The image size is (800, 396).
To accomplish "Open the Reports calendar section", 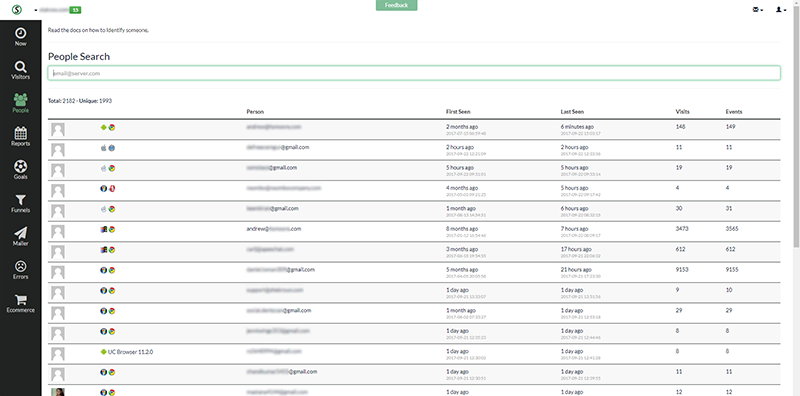I will [x=20, y=136].
